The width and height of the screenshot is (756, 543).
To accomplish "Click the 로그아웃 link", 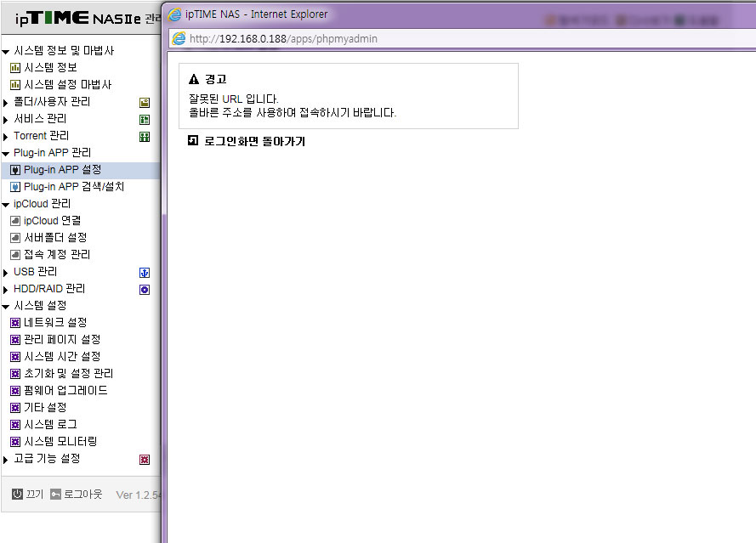I will [x=83, y=495].
